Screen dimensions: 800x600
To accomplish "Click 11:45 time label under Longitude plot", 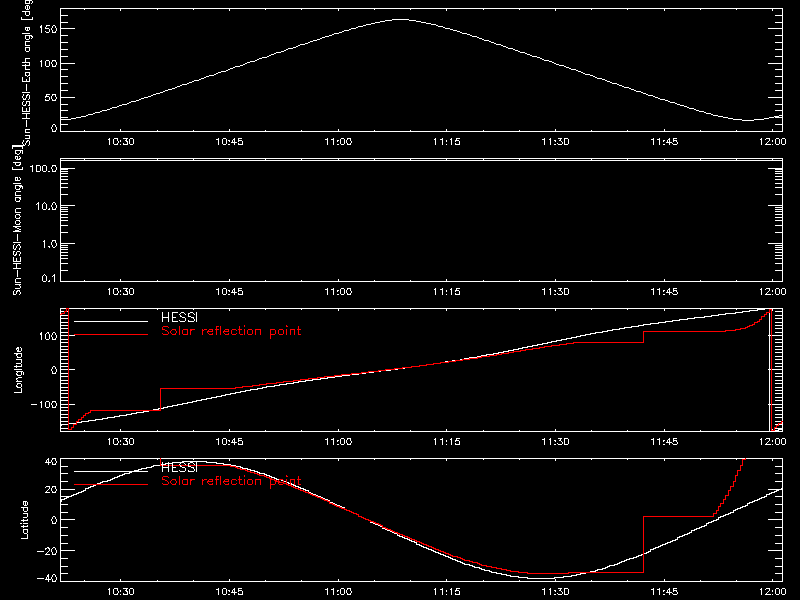I will click(x=664, y=441).
